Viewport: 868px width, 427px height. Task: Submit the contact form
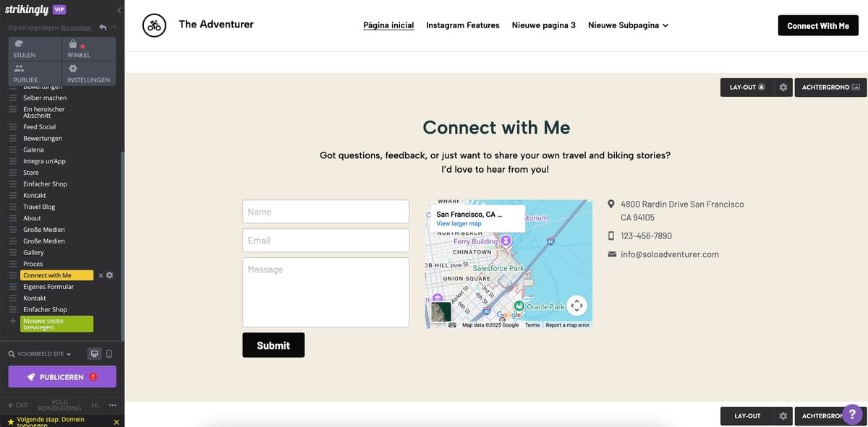(273, 345)
